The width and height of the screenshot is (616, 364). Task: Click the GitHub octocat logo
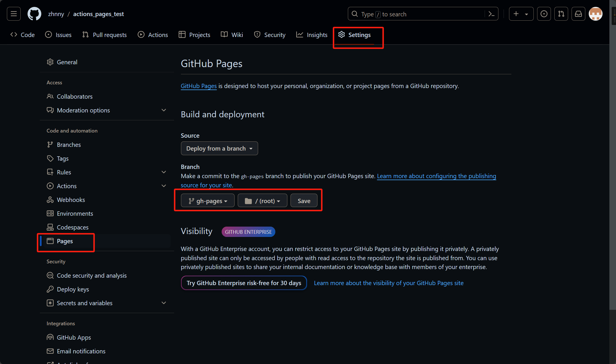click(x=34, y=14)
